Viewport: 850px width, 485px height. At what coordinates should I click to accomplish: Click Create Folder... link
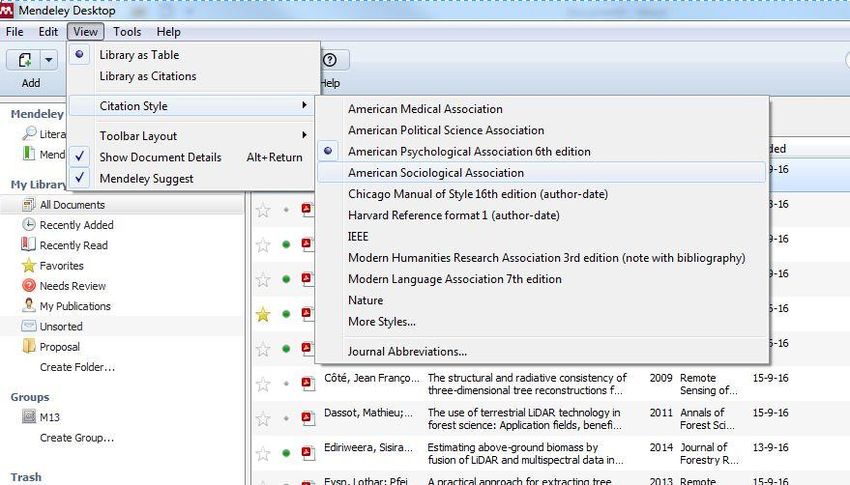coord(77,367)
